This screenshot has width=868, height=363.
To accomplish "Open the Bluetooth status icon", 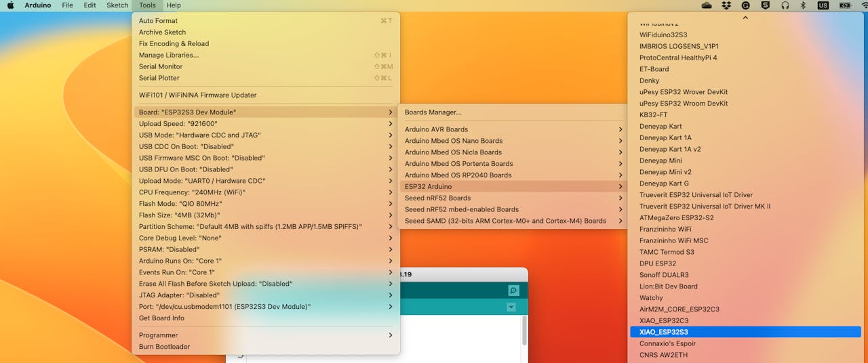I will point(804,5).
